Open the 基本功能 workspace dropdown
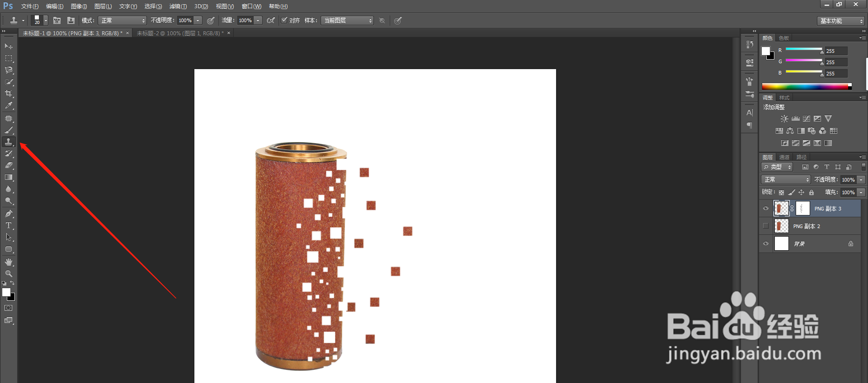 (841, 21)
